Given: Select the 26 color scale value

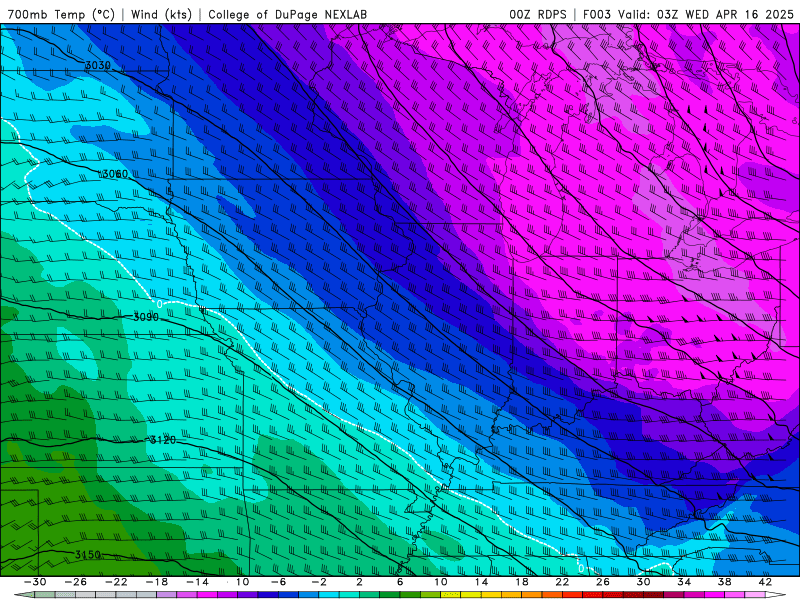Looking at the screenshot, I should click(x=603, y=582).
